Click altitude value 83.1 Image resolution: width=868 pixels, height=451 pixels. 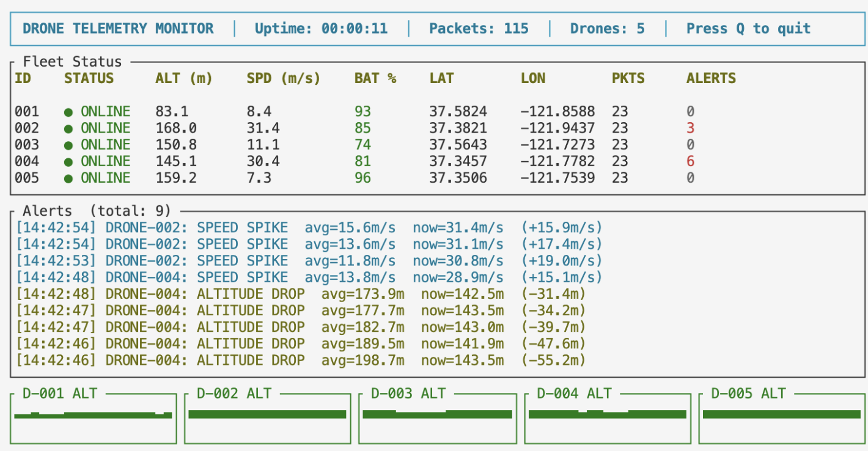coord(172,112)
